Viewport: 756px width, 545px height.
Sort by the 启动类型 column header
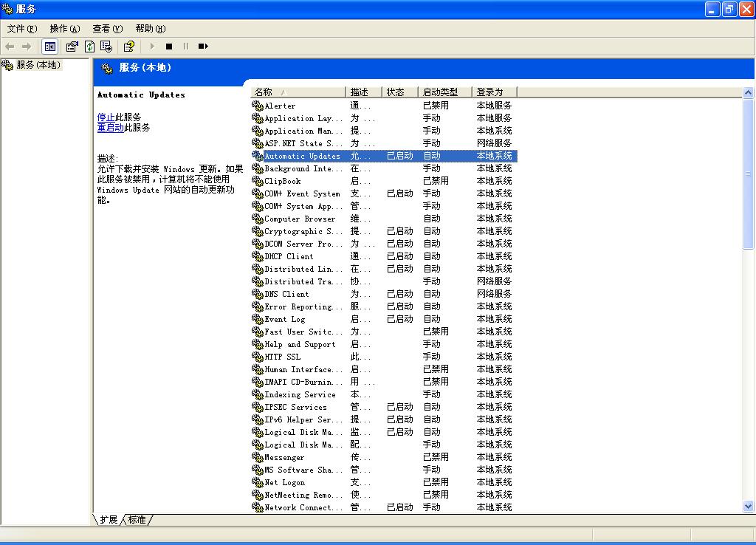(445, 92)
